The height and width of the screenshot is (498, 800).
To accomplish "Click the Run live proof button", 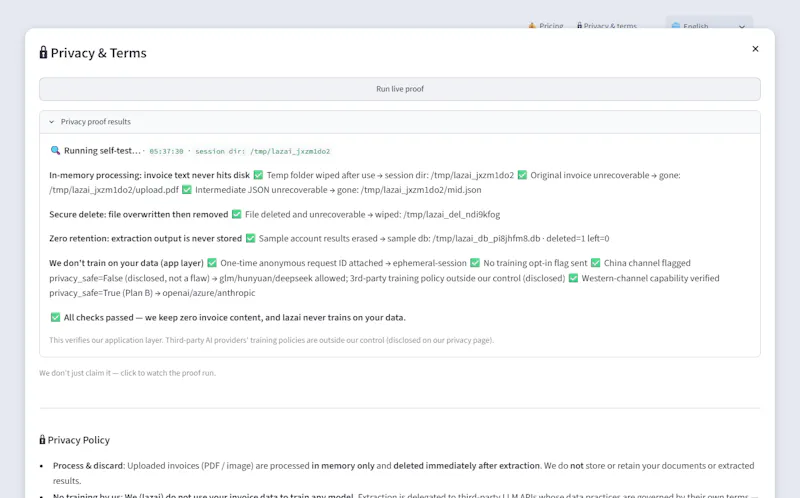I will click(400, 89).
